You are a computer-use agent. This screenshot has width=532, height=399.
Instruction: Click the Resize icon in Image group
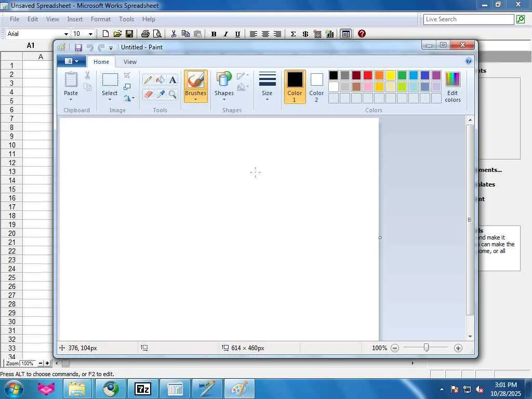(x=127, y=87)
